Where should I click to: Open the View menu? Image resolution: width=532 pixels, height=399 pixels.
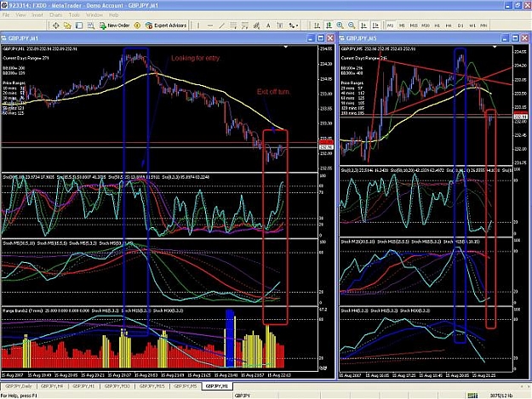(20, 15)
